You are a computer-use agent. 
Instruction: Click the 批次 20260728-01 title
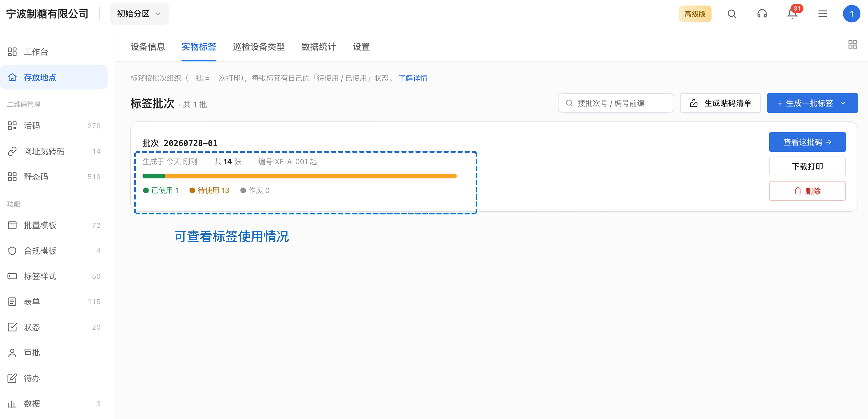[x=180, y=143]
